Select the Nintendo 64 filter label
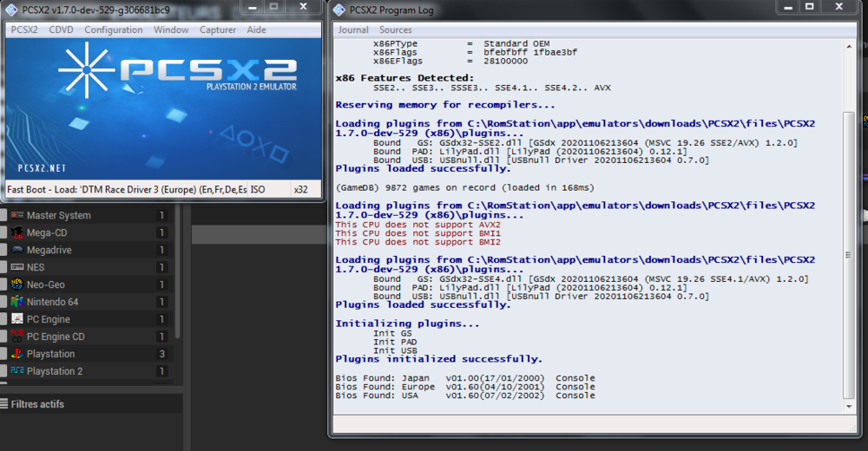 53,302
